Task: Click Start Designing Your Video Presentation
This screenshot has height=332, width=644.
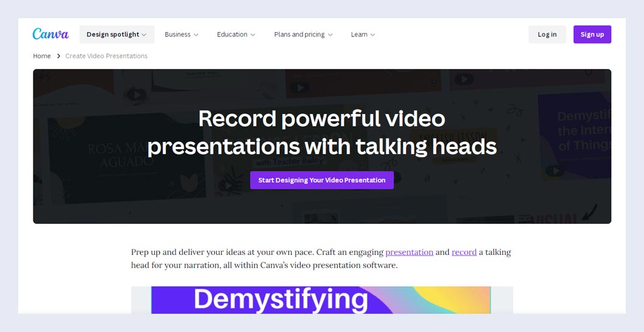Action: click(321, 180)
